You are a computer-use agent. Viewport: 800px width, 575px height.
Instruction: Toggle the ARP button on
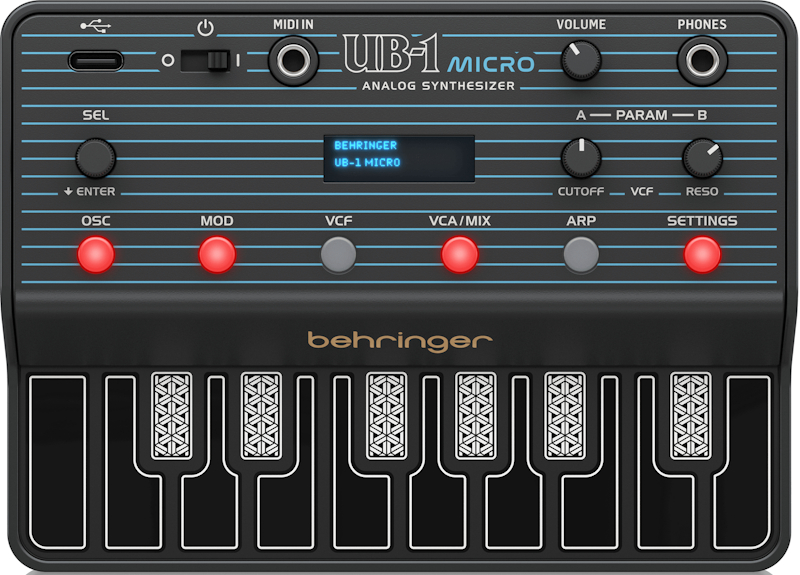581,255
